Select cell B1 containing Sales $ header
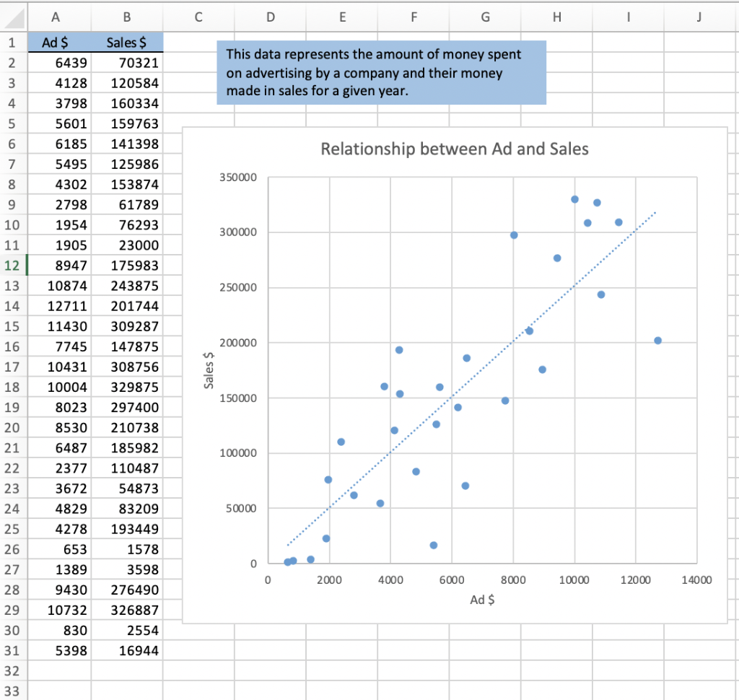Viewport: 739px width, 700px height. pyautogui.click(x=127, y=42)
